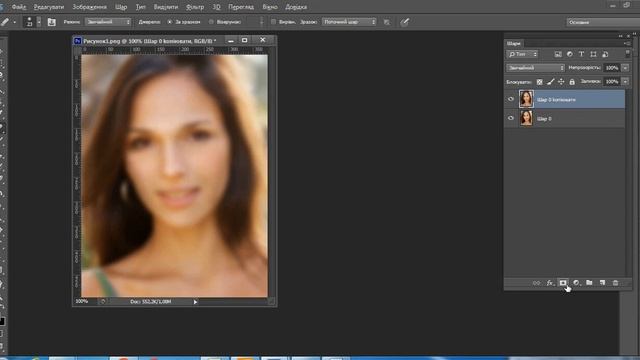
Task: Click the layer fill value field
Action: coord(612,82)
